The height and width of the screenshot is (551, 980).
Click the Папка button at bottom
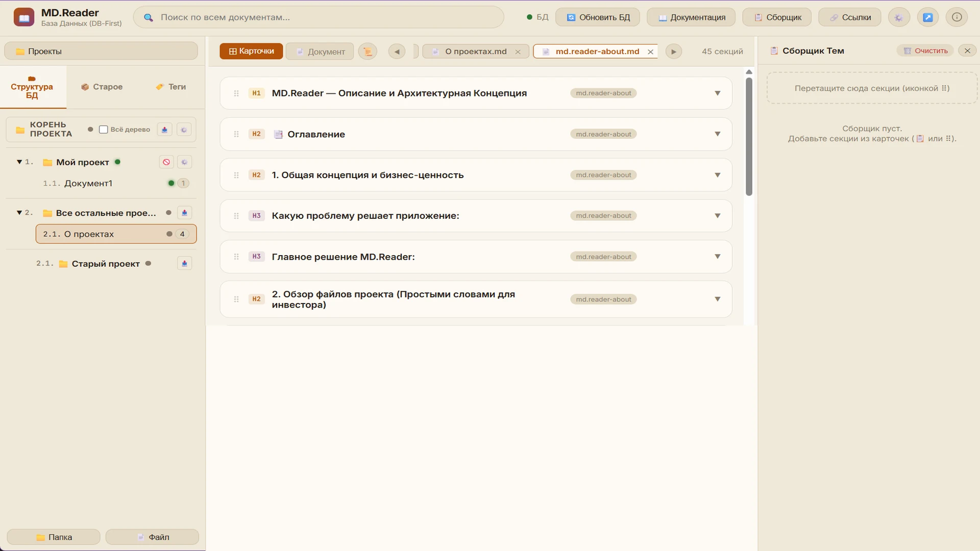tap(54, 537)
